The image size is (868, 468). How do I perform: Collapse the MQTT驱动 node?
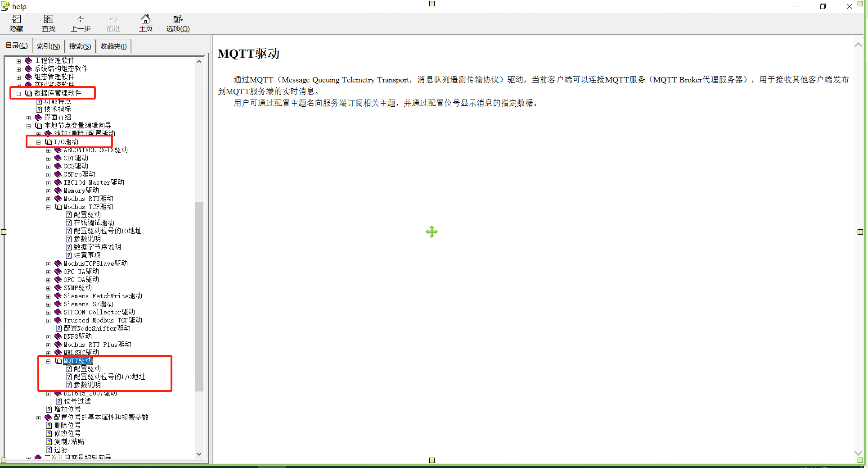[48, 361]
